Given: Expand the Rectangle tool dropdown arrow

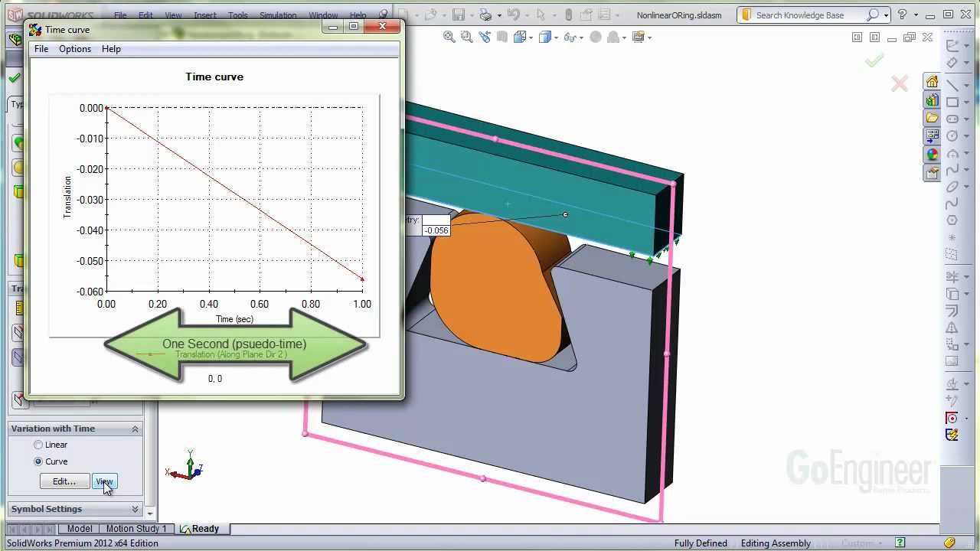Looking at the screenshot, I should (x=967, y=102).
